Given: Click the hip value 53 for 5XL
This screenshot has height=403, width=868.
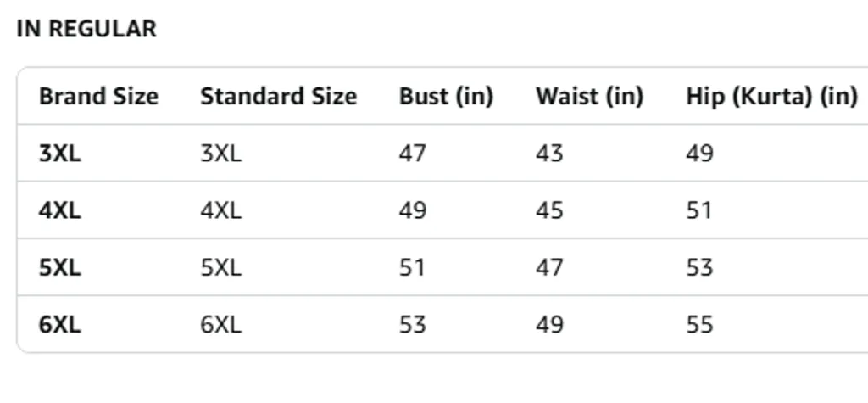Looking at the screenshot, I should pyautogui.click(x=699, y=268).
